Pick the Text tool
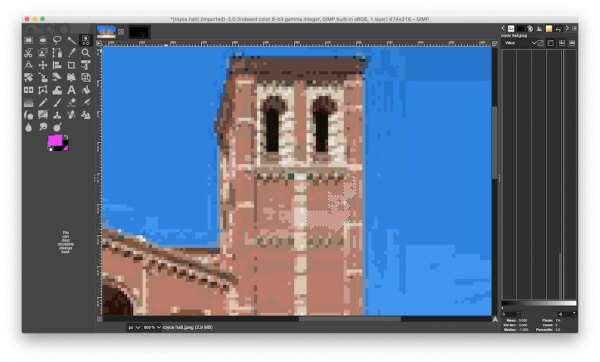600x362 pixels. (x=71, y=90)
